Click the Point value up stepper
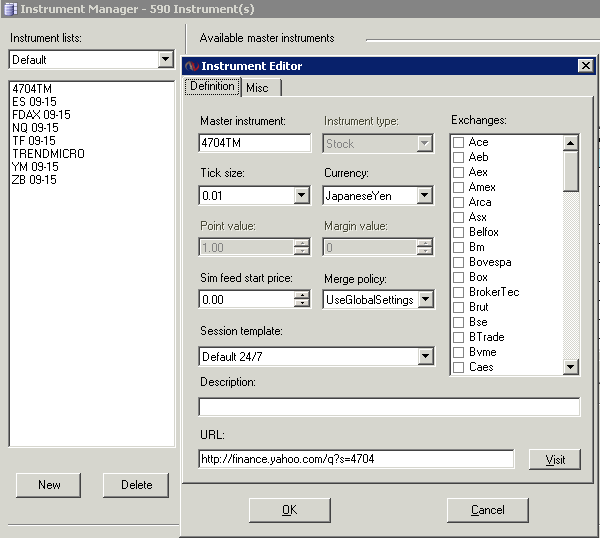 (x=302, y=243)
